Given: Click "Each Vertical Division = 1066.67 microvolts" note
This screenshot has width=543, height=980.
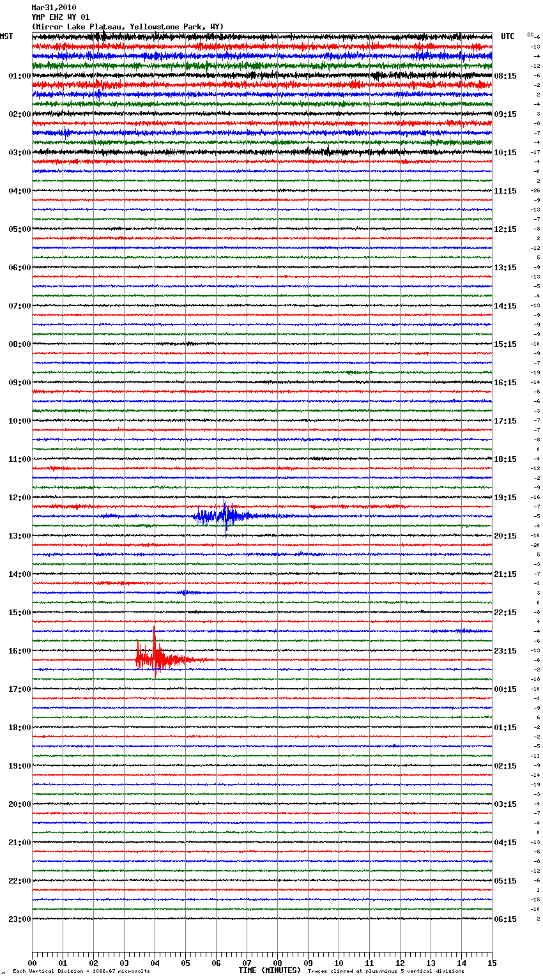Looking at the screenshot, I should point(81,972).
